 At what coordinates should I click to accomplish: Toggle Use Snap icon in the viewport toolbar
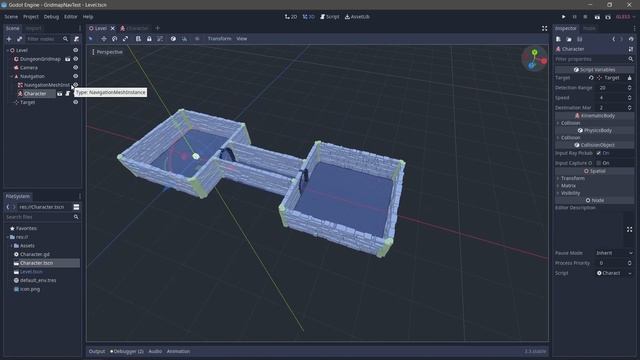184,39
